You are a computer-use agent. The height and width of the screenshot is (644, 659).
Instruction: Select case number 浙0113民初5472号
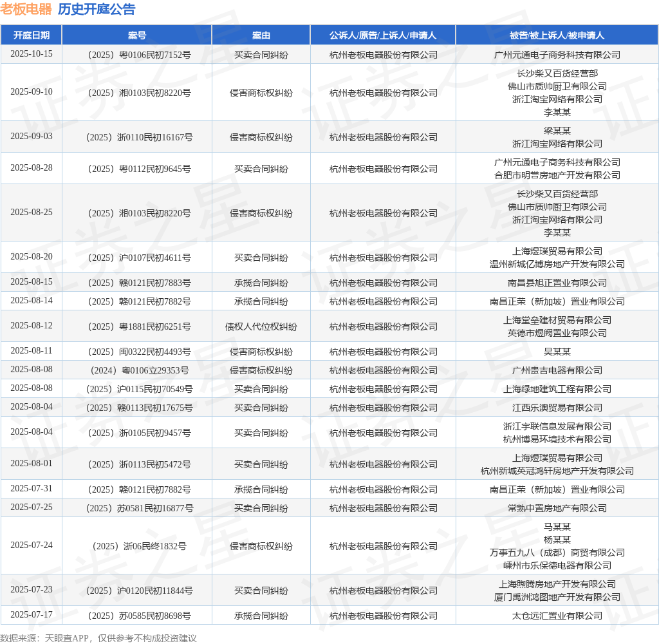pyautogui.click(x=140, y=464)
